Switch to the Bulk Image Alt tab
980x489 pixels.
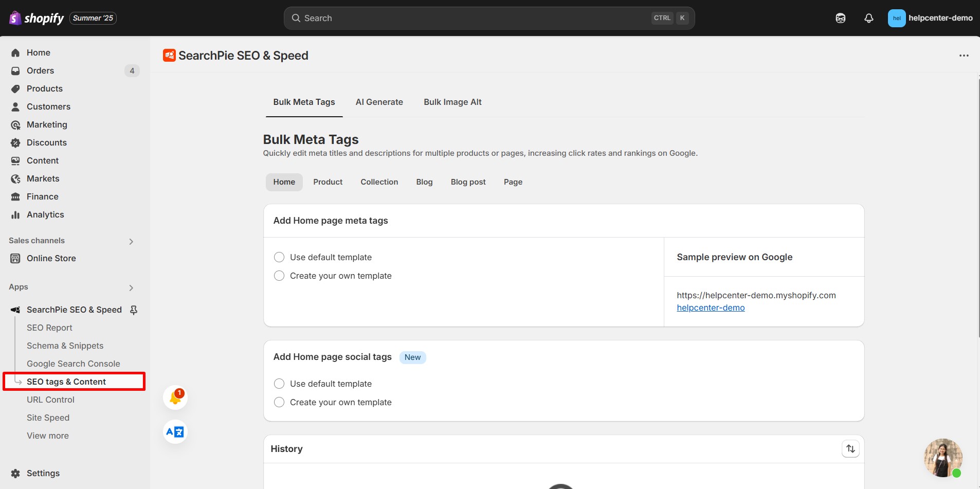click(452, 102)
